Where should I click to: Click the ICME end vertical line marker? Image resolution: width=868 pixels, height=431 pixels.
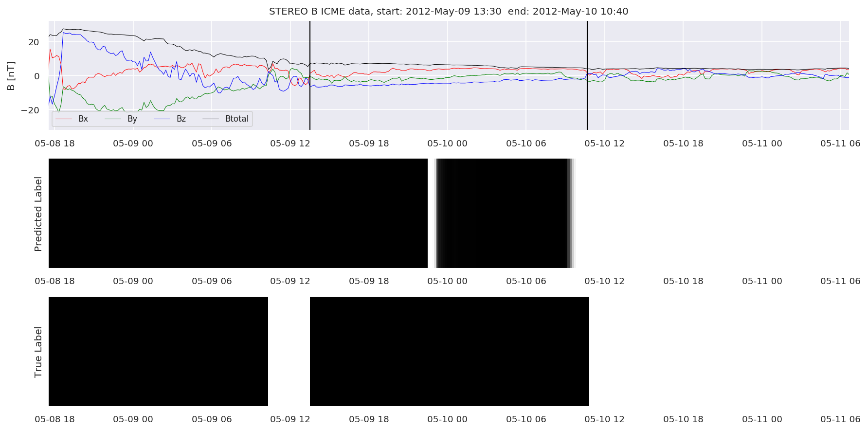(587, 75)
